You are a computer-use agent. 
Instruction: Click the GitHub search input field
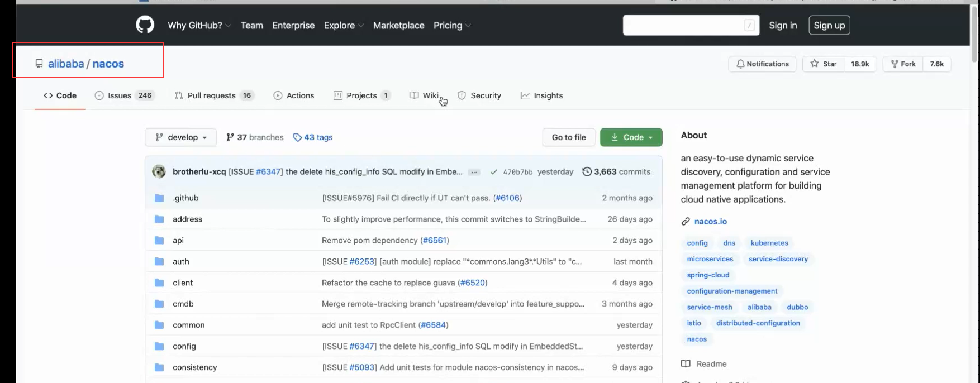pos(691,25)
